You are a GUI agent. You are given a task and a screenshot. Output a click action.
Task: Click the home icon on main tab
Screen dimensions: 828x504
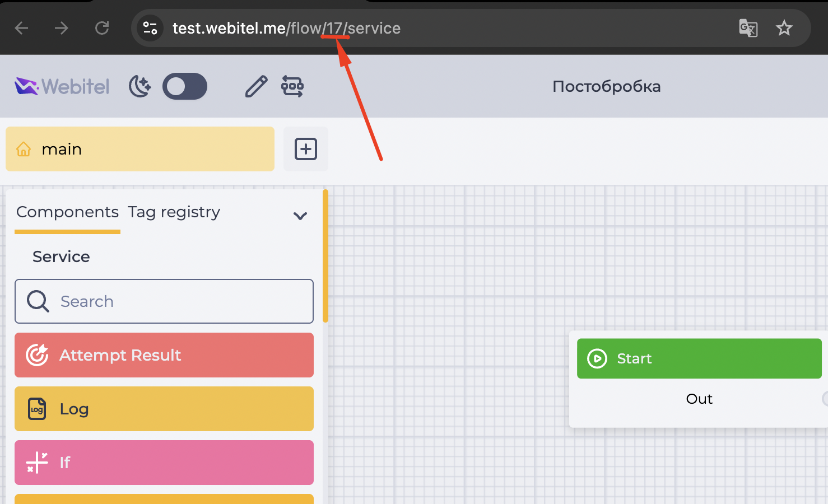(24, 149)
